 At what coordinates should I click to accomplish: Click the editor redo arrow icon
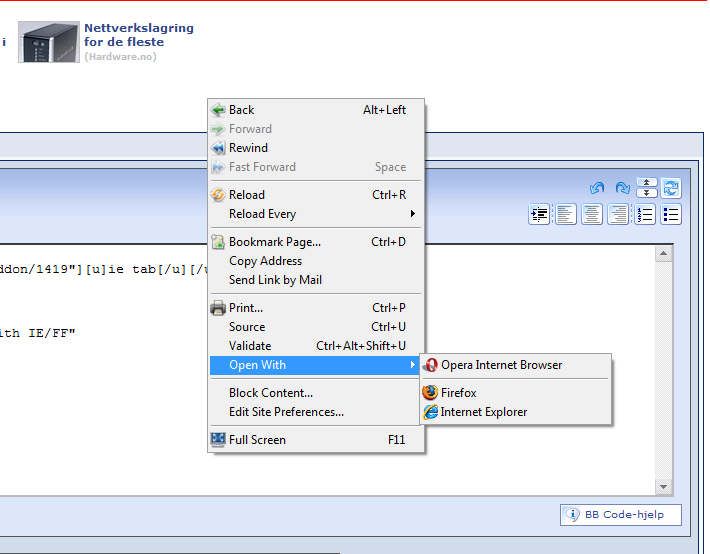click(x=623, y=188)
